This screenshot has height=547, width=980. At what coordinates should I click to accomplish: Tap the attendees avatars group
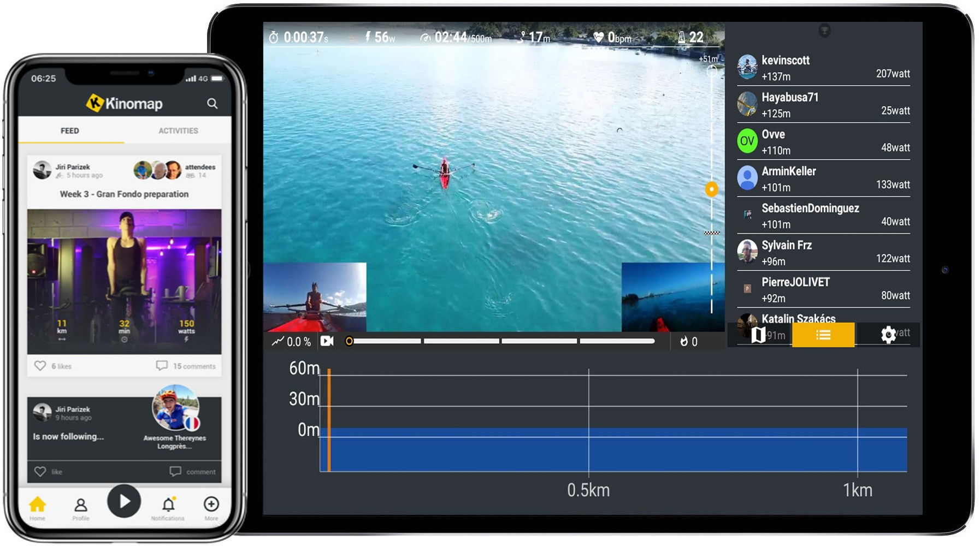[158, 170]
